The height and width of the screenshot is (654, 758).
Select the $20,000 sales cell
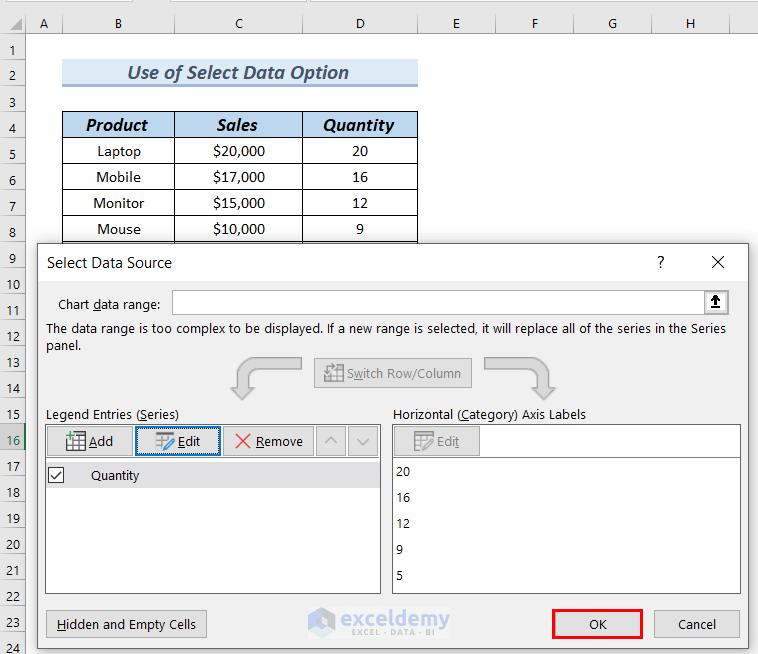click(x=238, y=151)
